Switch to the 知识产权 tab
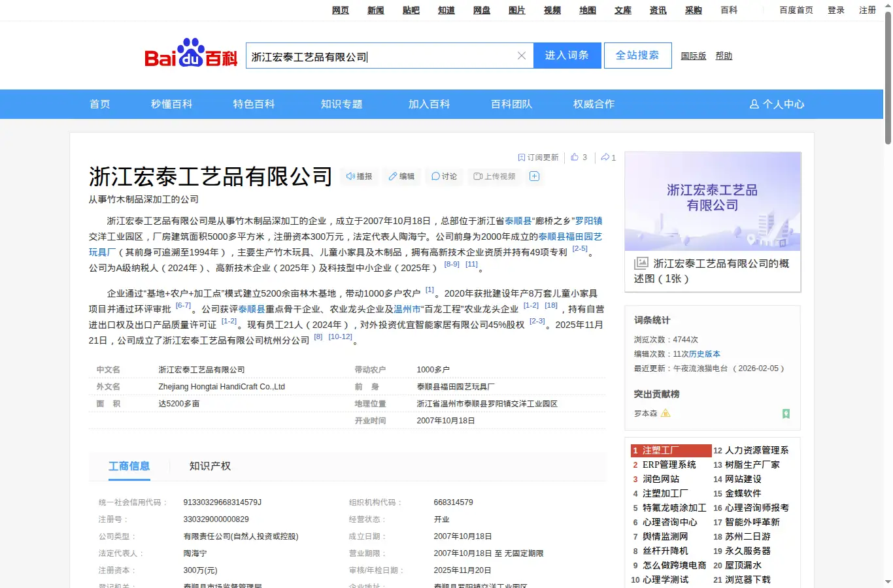Screen dimensions: 893x588 tap(210, 466)
